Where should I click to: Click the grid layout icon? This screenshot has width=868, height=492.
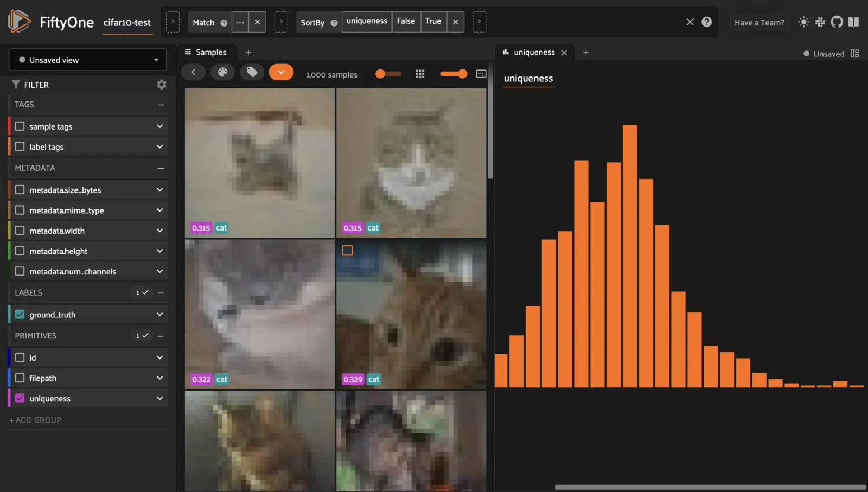click(420, 74)
